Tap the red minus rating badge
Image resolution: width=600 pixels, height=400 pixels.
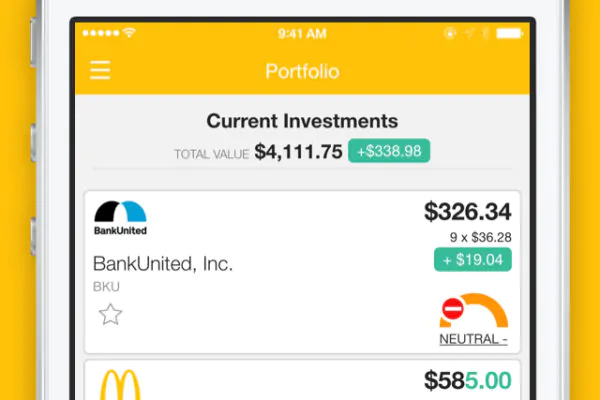point(453,309)
